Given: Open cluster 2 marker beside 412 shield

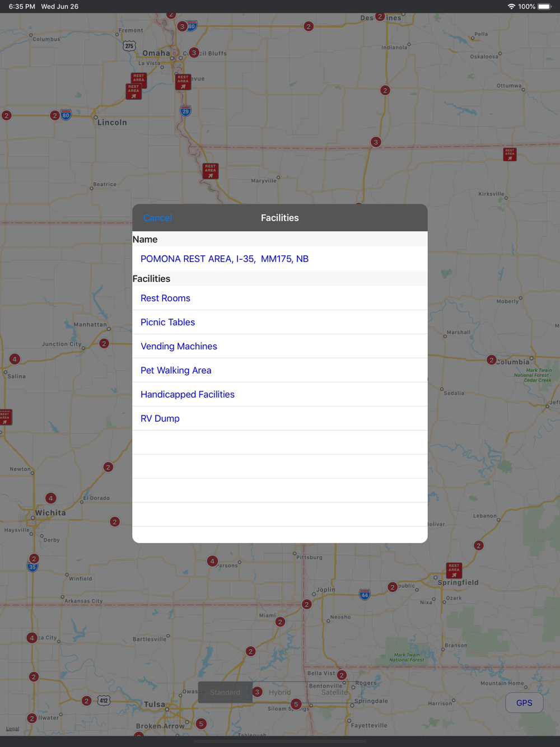Looking at the screenshot, I should coord(86,701).
